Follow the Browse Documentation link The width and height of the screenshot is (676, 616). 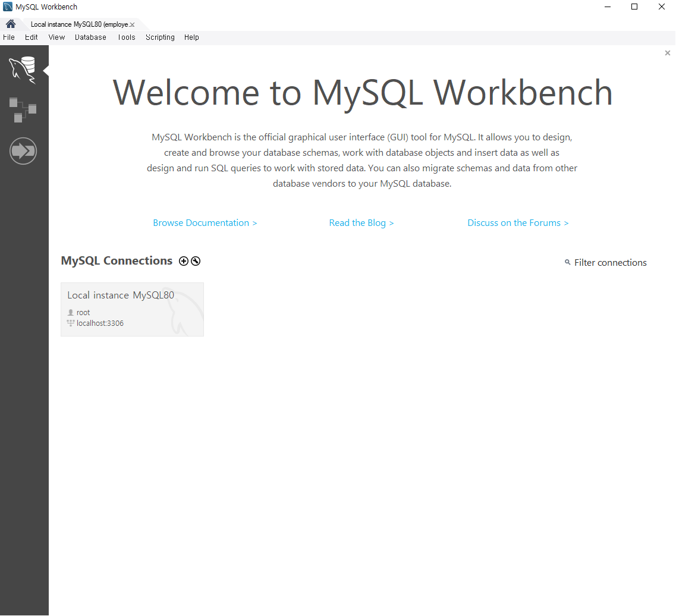(x=205, y=223)
